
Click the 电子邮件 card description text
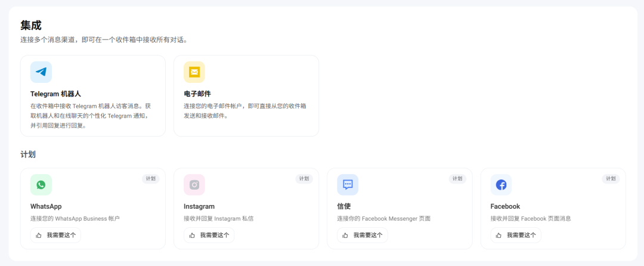[245, 111]
